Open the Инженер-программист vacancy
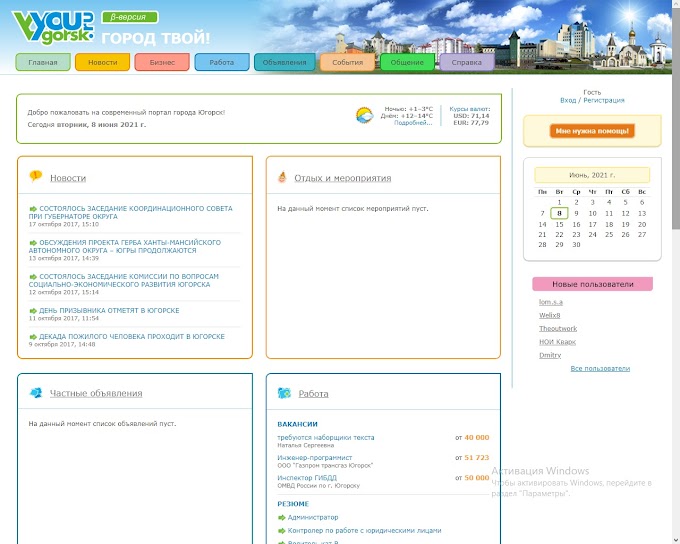680x544 pixels. (315, 457)
